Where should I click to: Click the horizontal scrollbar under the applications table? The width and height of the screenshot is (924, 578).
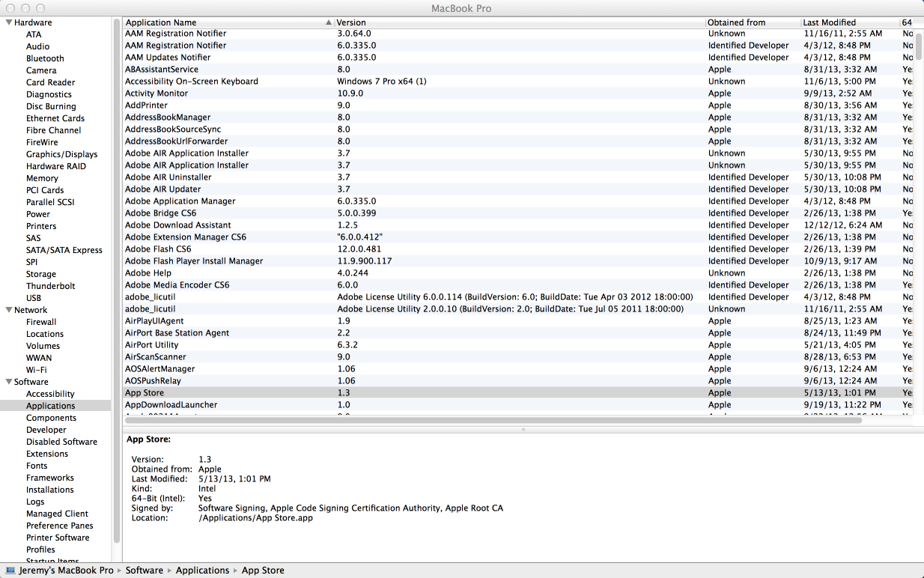click(x=494, y=420)
